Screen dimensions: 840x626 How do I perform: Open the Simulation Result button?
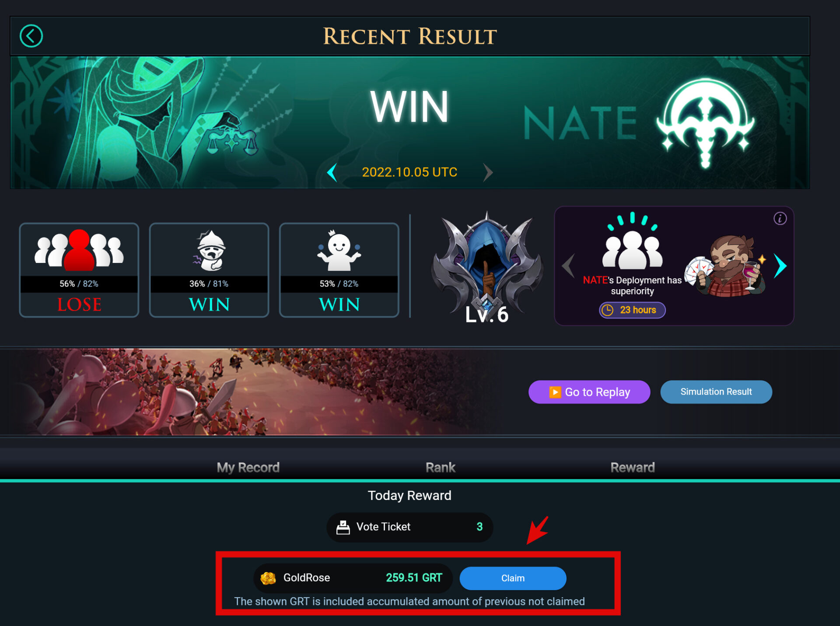pyautogui.click(x=716, y=392)
